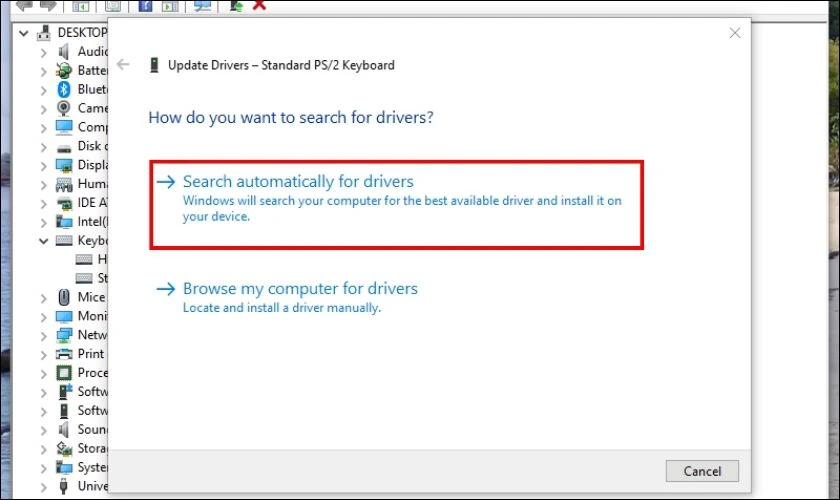
Task: Click the Monitors category icon
Action: tap(64, 316)
